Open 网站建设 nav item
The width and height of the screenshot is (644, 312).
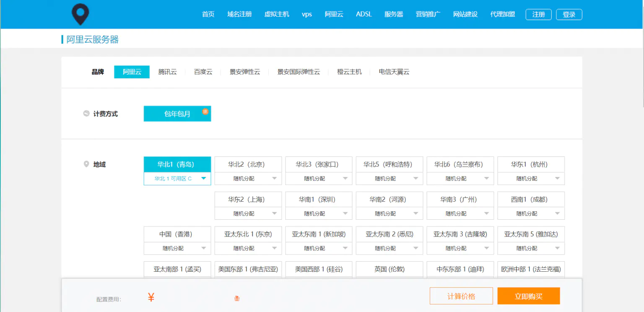465,14
